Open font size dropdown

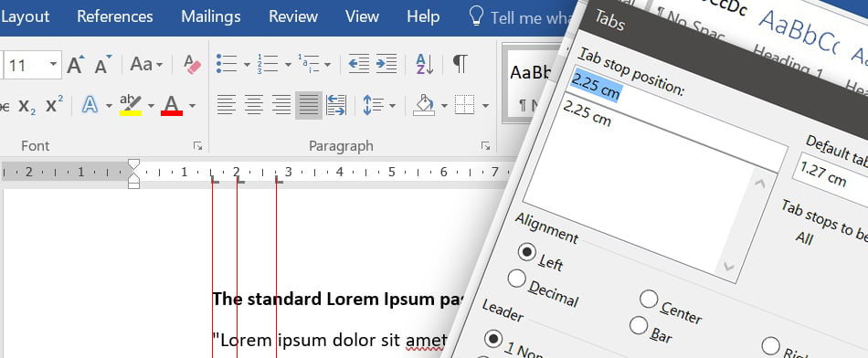click(x=53, y=64)
